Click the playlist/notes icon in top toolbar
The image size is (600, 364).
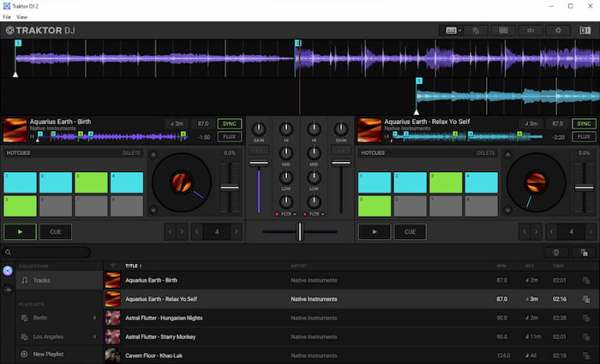click(476, 31)
